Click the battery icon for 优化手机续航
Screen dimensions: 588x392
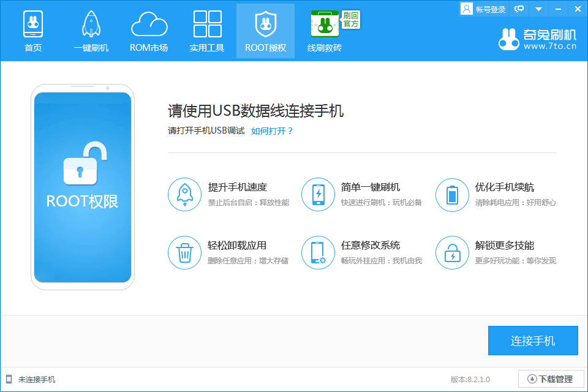(452, 195)
